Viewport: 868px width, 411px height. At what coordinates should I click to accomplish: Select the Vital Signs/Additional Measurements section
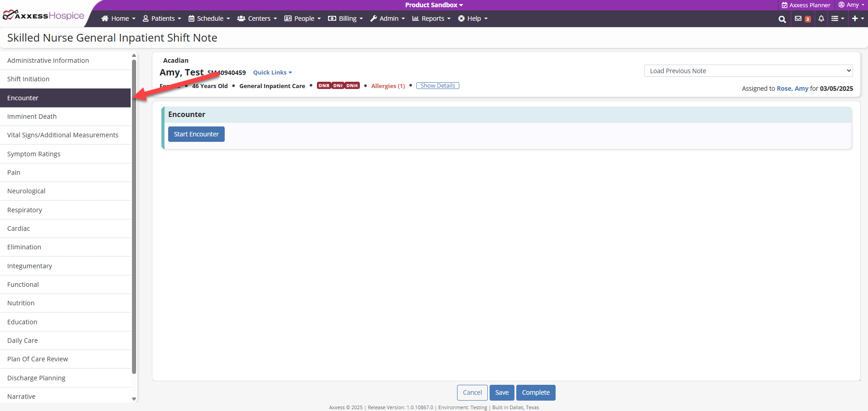[63, 135]
